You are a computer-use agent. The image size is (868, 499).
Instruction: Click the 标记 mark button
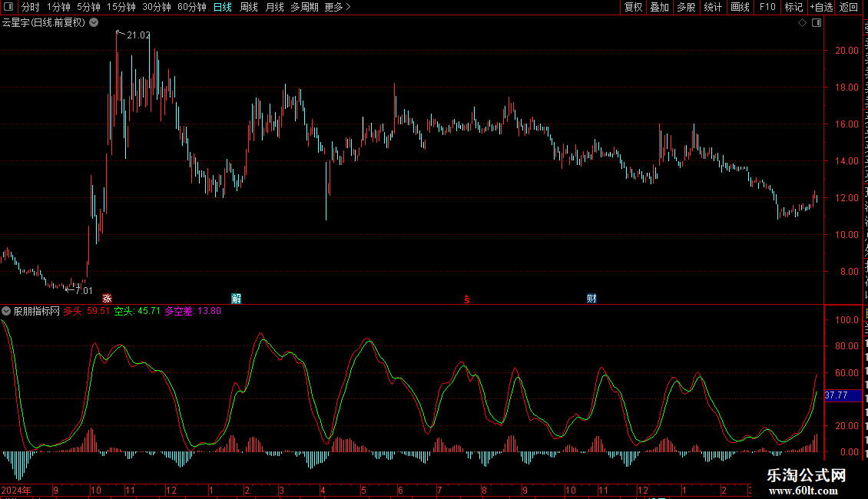[x=793, y=7]
